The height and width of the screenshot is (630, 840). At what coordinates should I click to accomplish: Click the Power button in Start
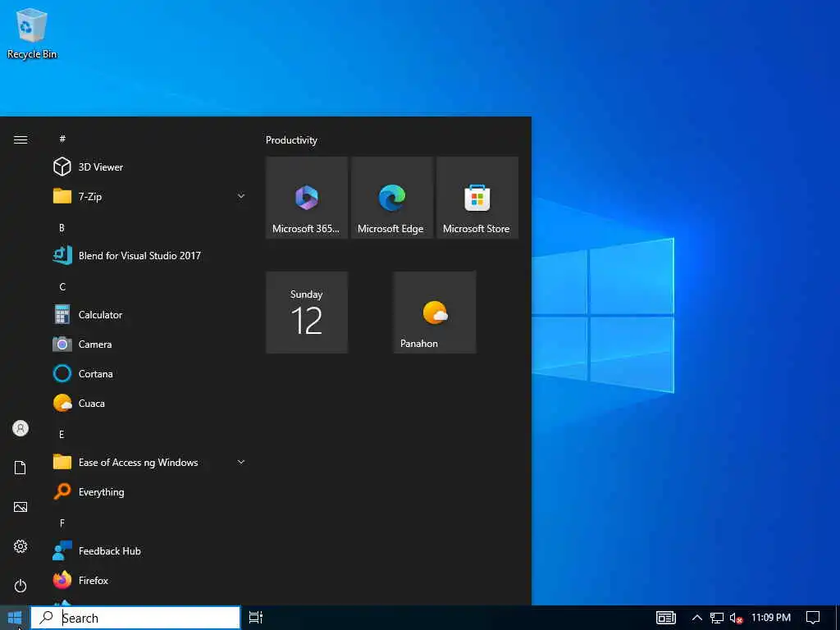(x=21, y=586)
